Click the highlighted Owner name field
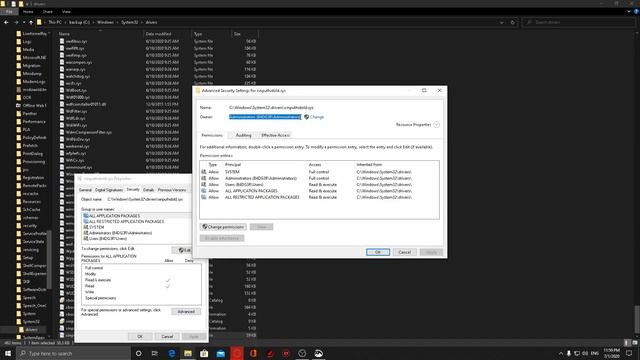640x360 pixels. pos(265,117)
